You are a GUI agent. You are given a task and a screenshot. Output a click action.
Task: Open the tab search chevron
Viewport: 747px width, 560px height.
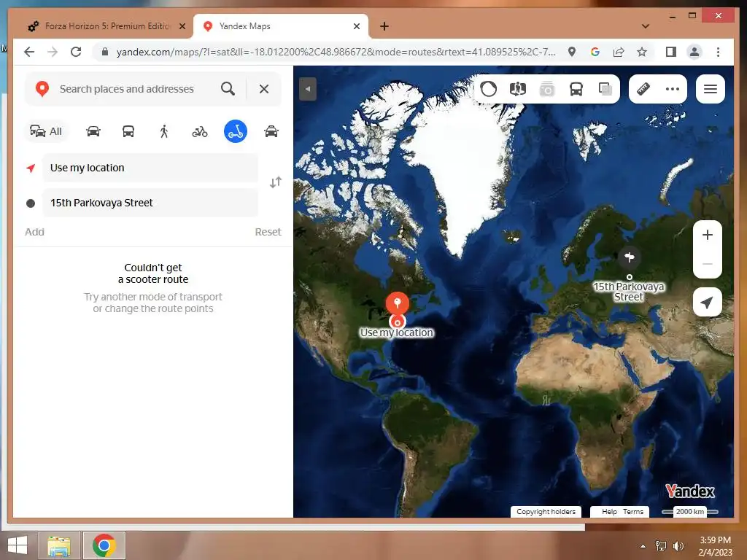[x=646, y=26]
